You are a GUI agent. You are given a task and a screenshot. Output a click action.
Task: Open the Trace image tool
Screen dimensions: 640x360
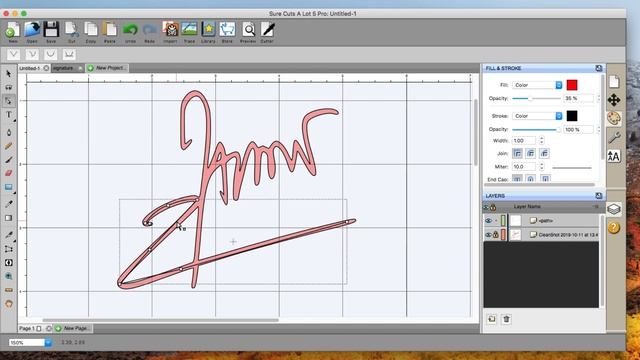click(x=189, y=31)
